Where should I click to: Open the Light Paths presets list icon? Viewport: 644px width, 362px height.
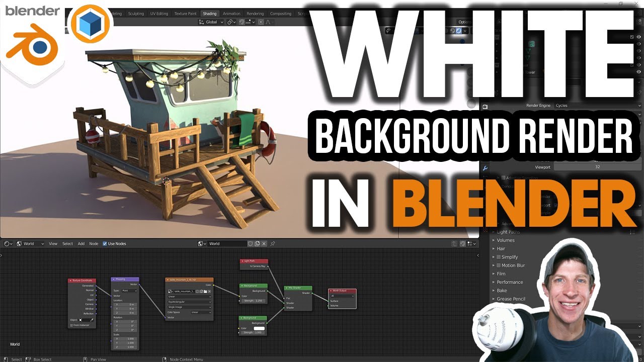[x=632, y=232]
